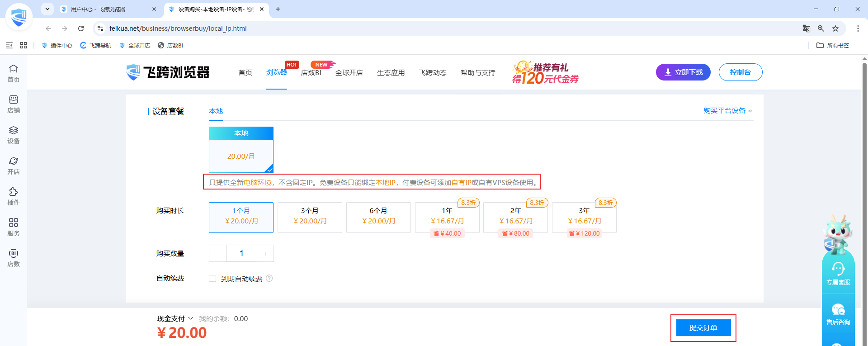The height and width of the screenshot is (346, 868).
Task: Open the 店数 sidebar icon
Action: pyautogui.click(x=14, y=258)
